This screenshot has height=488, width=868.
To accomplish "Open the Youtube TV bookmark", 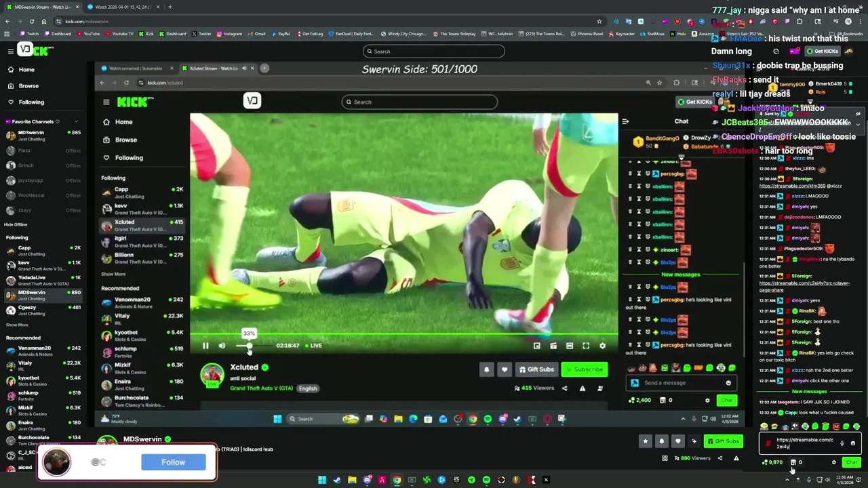I will [x=119, y=34].
